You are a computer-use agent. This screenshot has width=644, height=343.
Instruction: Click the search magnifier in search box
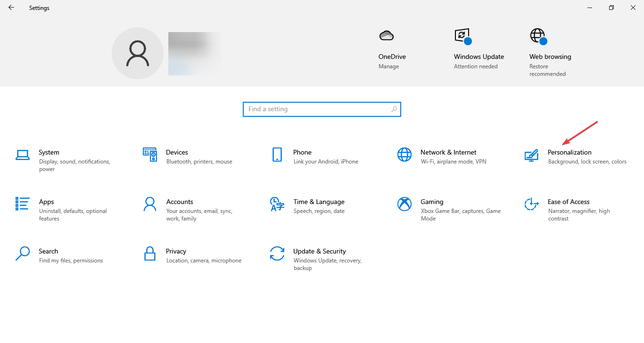394,109
